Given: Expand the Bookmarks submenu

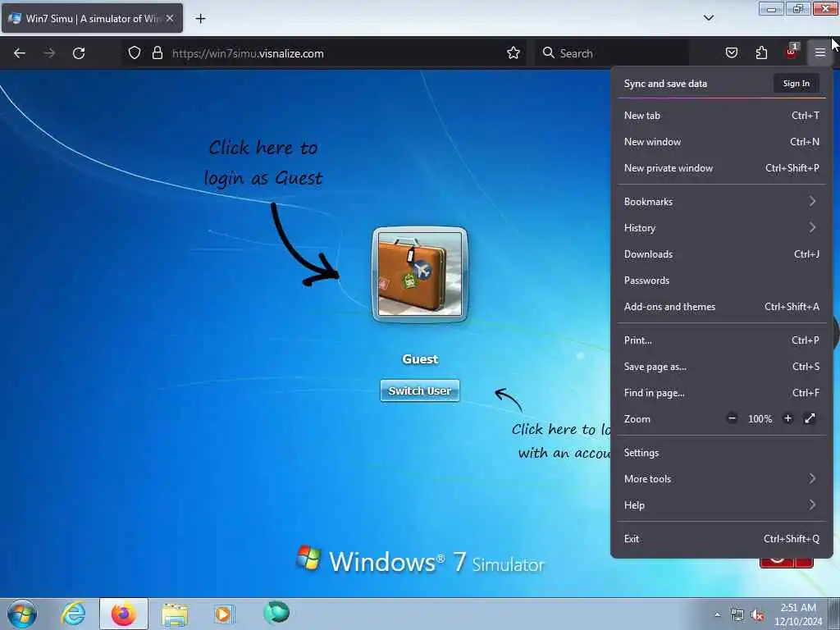Looking at the screenshot, I should pos(722,202).
